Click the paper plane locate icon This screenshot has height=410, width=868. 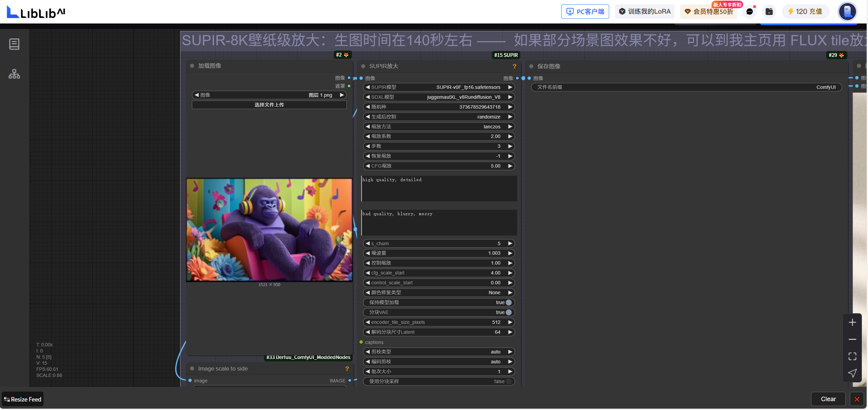tap(852, 373)
